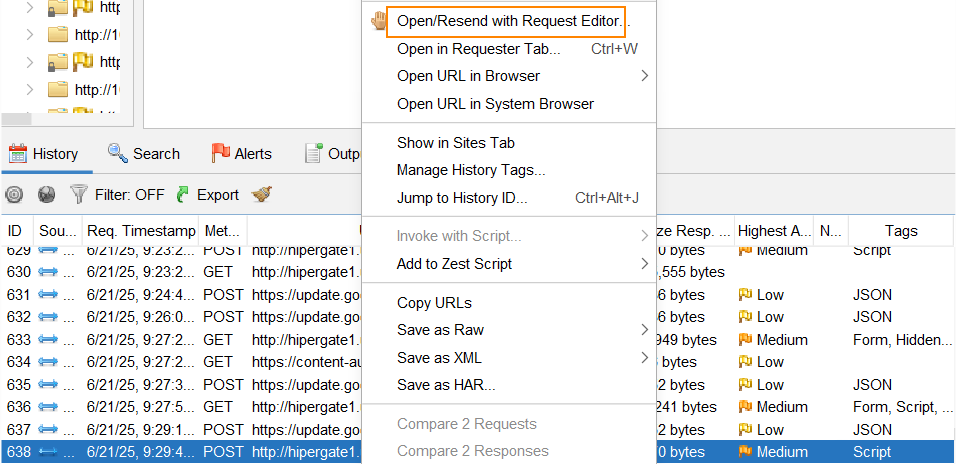956x464 pixels.
Task: Open the Alerts tab
Action: 241,154
